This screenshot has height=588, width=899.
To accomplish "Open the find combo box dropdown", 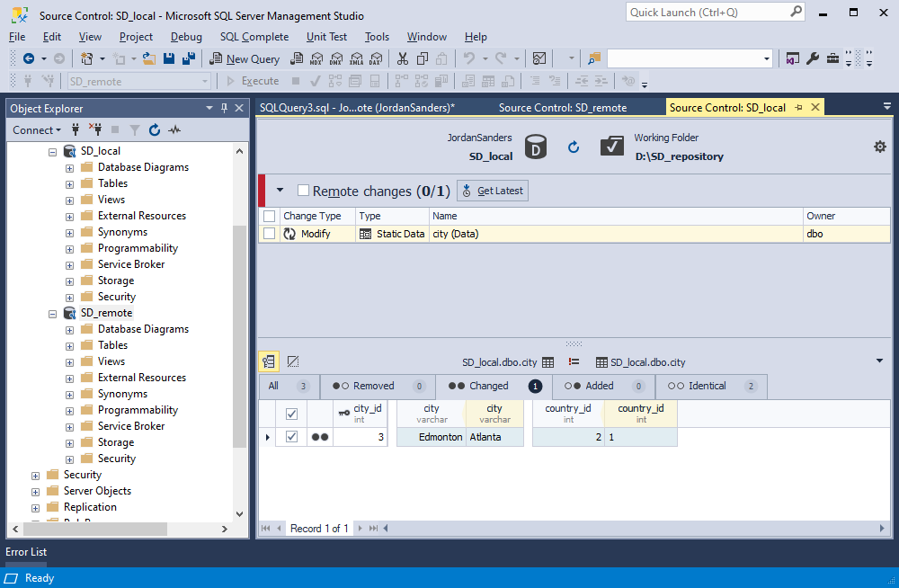I will (767, 58).
